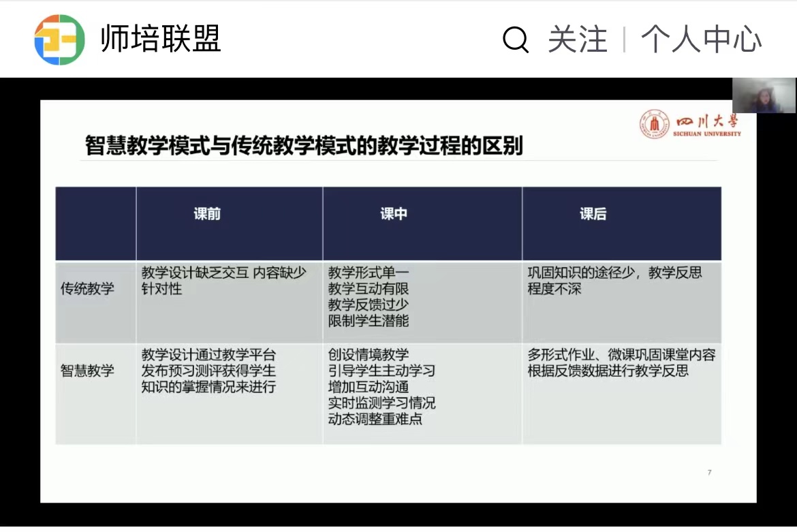This screenshot has height=532, width=797.
Task: Select the 课后 column header
Action: (593, 214)
